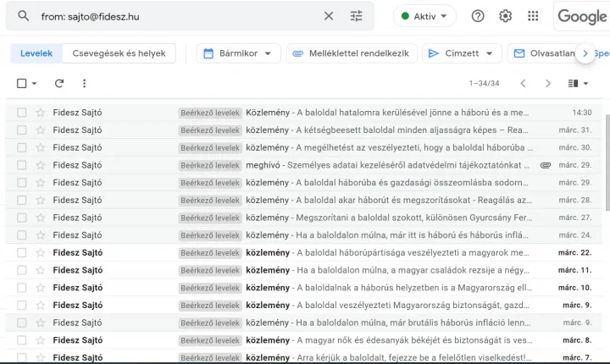Click the Google logo

(582, 16)
